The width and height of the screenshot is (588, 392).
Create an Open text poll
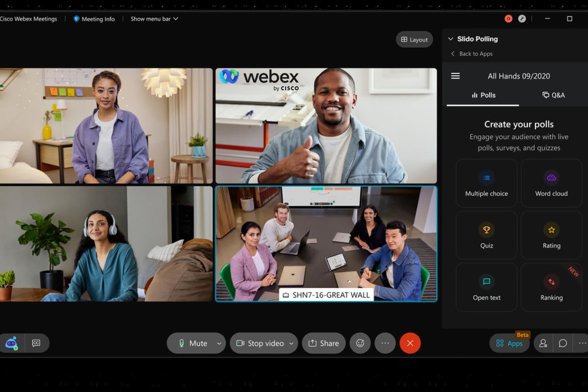tap(487, 287)
